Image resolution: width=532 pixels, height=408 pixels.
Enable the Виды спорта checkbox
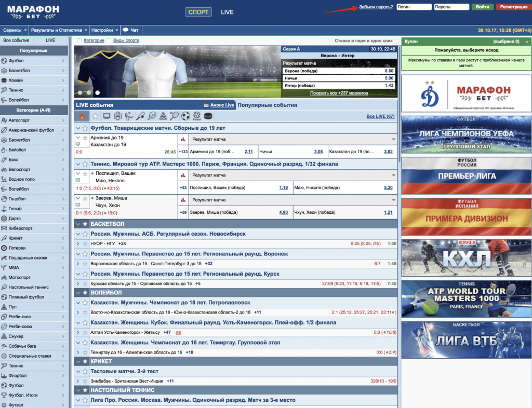point(109,40)
